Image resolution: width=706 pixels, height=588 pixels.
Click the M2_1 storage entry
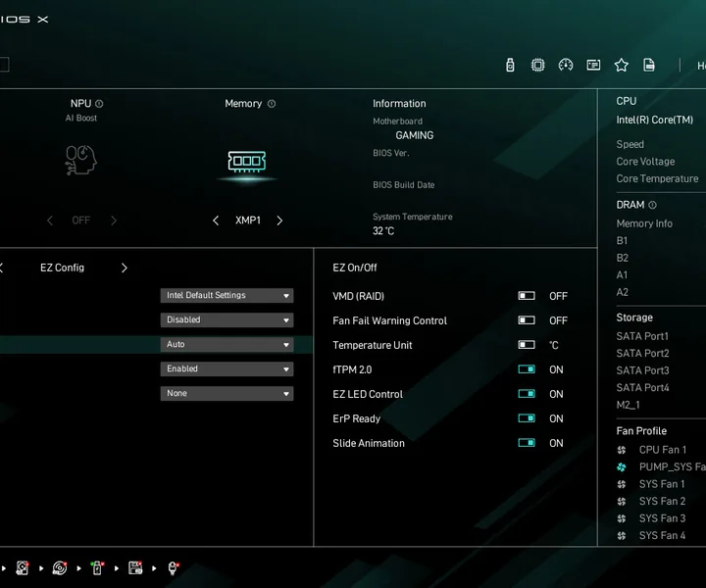629,405
